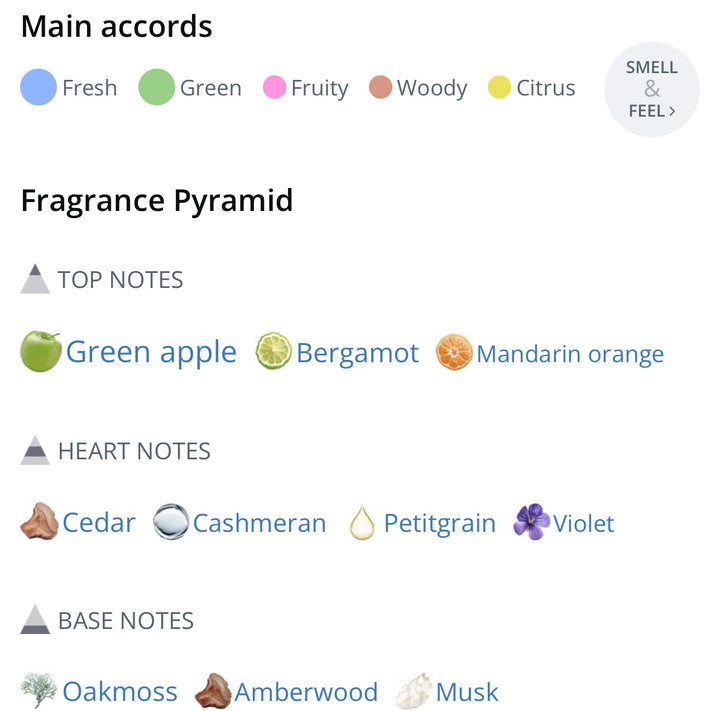
Task: Click the mandarin orange slice icon
Action: point(454,352)
